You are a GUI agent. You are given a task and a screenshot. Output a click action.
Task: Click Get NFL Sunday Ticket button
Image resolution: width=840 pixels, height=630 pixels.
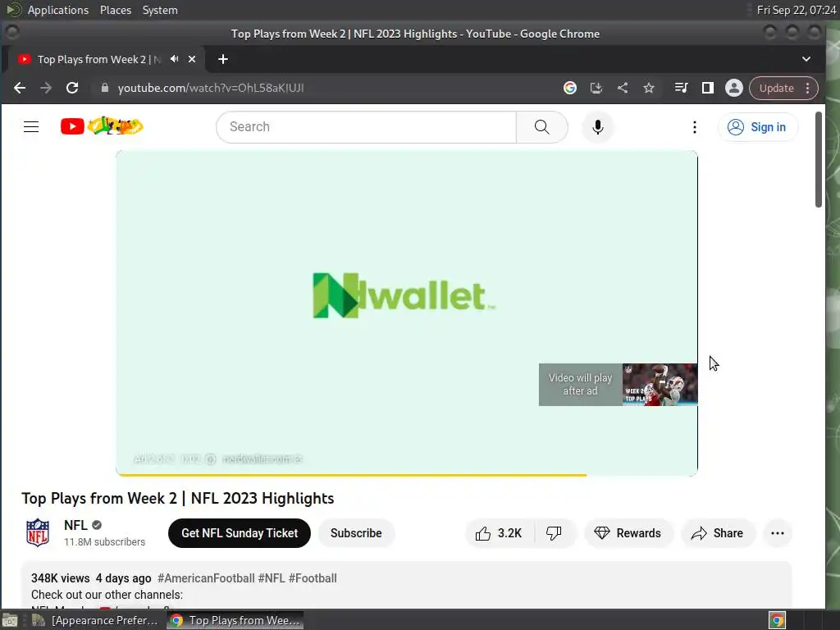click(240, 533)
